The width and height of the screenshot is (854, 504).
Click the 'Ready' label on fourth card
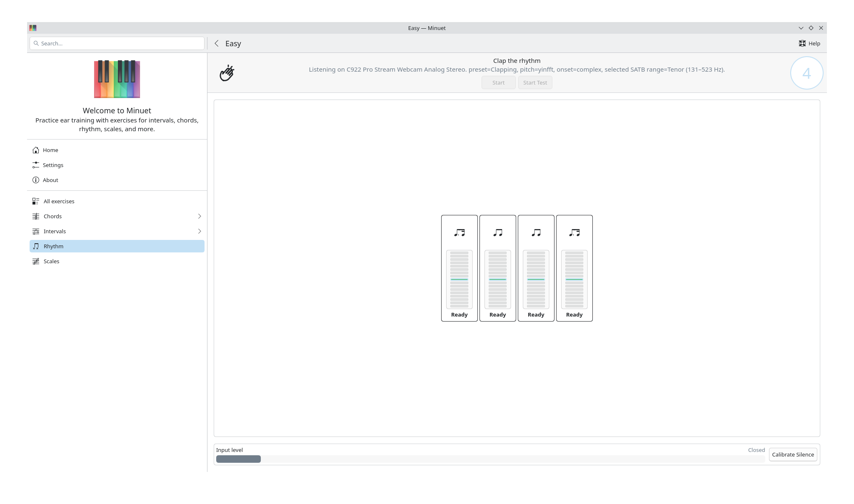pyautogui.click(x=574, y=315)
